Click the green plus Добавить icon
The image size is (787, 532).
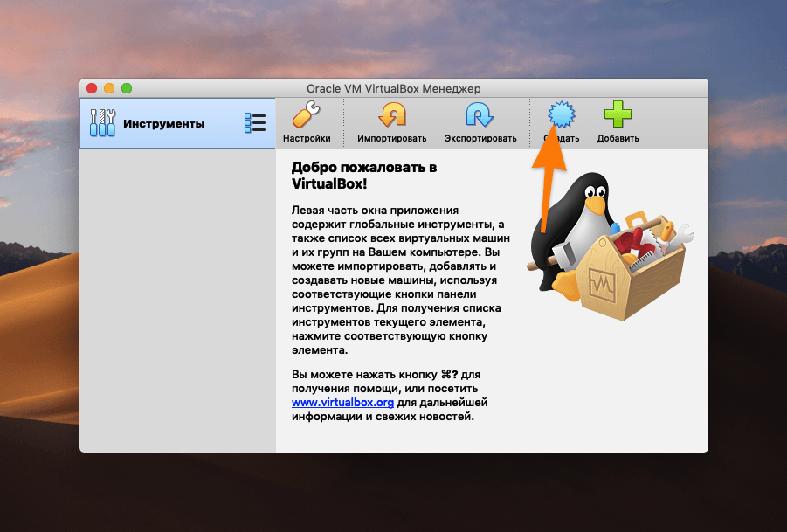click(x=618, y=116)
